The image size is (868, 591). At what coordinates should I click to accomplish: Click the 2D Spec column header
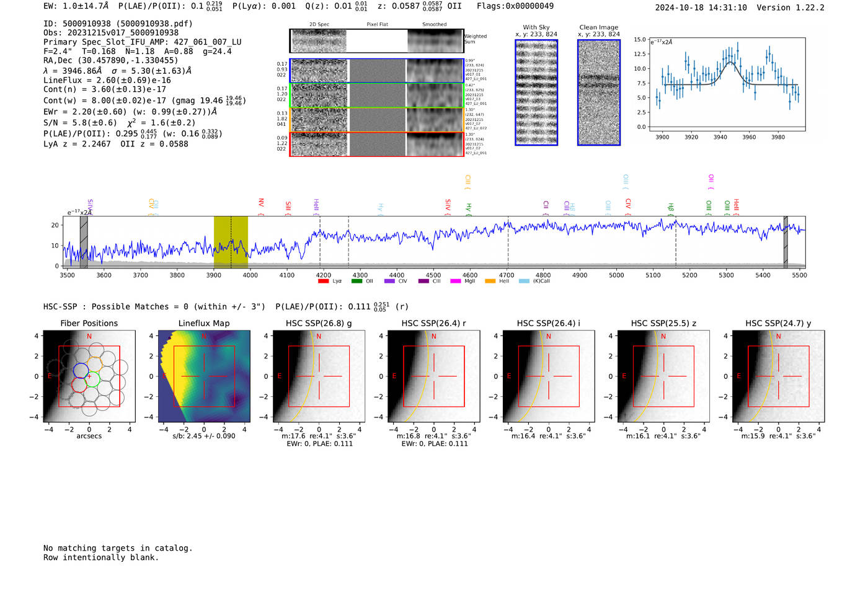[319, 25]
